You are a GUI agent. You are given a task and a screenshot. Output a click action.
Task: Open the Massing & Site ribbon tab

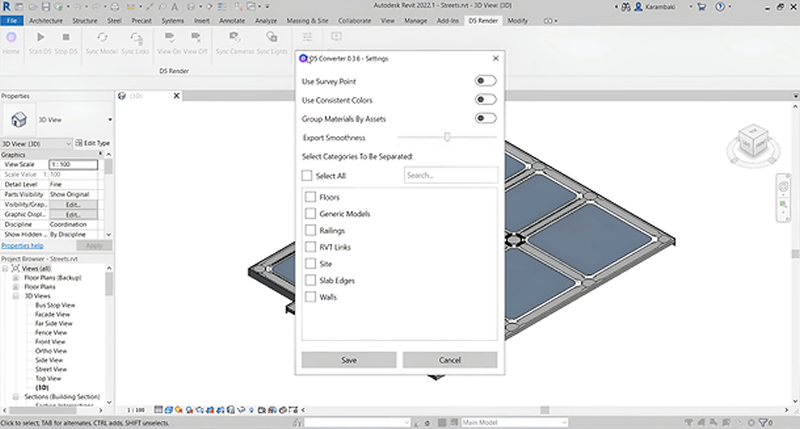[307, 21]
